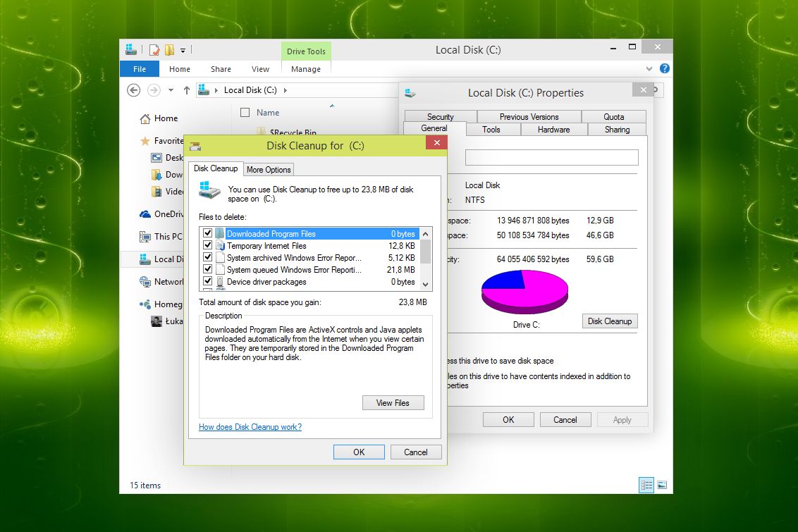This screenshot has width=798, height=532.
Task: Open the File menu tab
Action: 140,68
